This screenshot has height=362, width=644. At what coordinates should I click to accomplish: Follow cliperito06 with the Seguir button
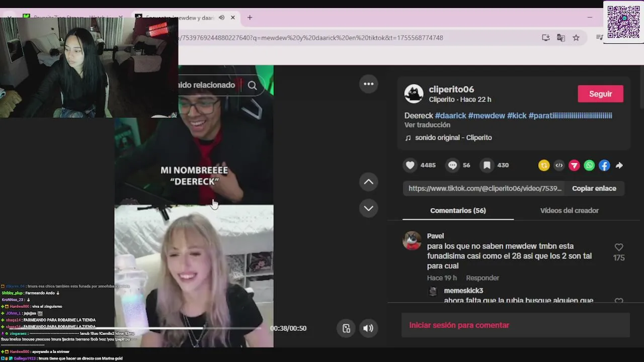tap(600, 94)
